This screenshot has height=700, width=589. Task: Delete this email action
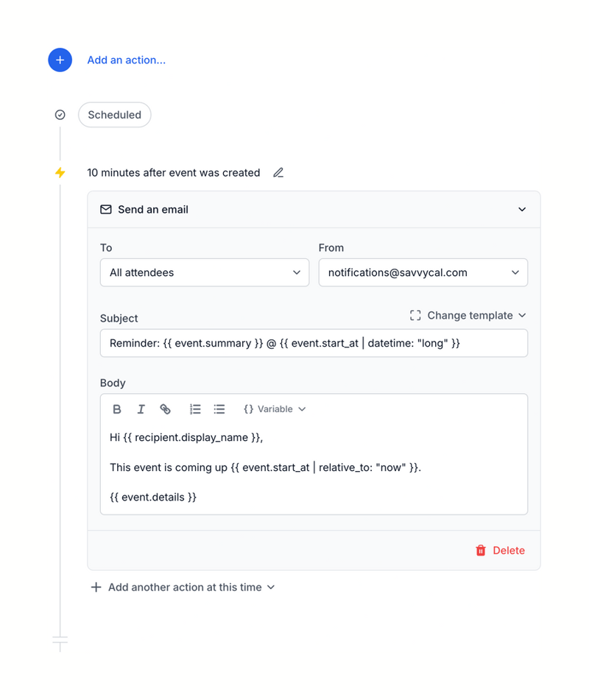pyautogui.click(x=500, y=550)
